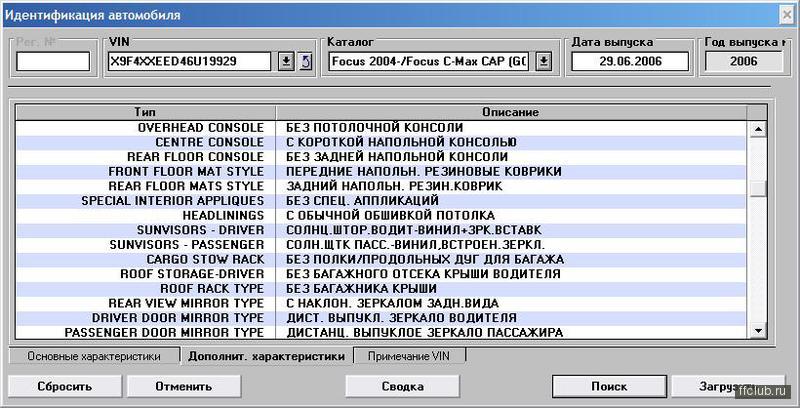Open the Сводка summary button
Viewport: 800px width, 408px height.
tap(403, 386)
